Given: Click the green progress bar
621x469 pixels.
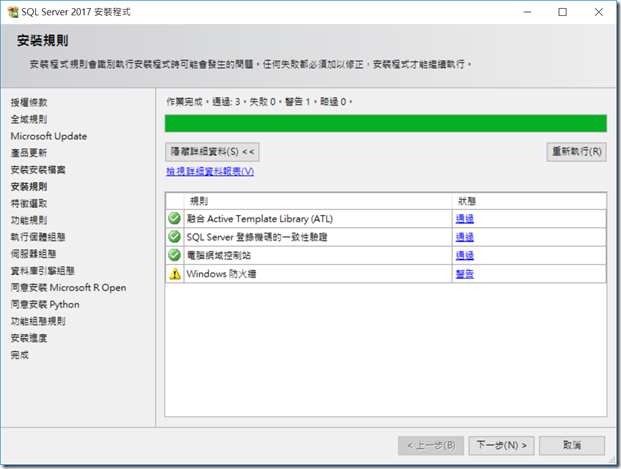Looking at the screenshot, I should pos(386,123).
